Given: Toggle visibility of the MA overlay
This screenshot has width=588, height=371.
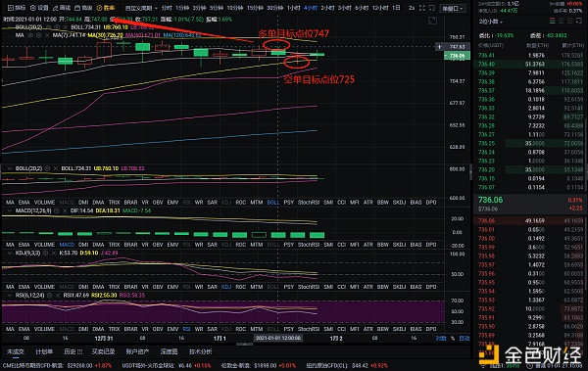Looking at the screenshot, I should (x=30, y=35).
